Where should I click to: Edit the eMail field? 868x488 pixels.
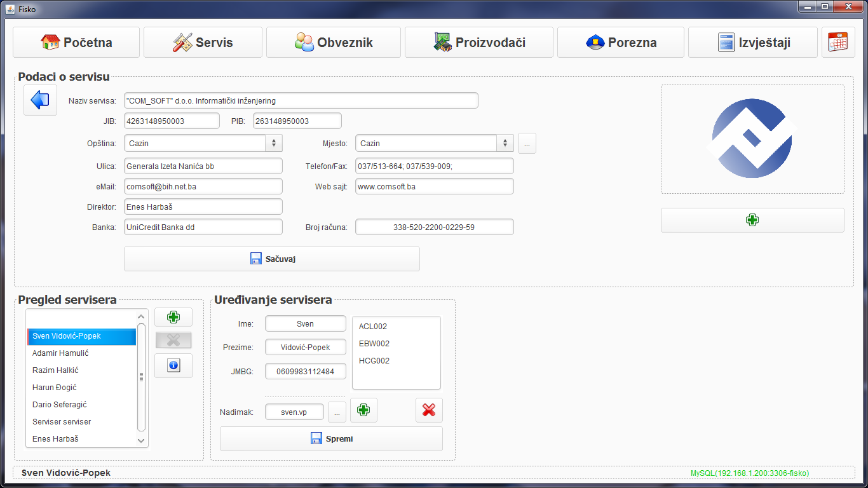pos(203,186)
